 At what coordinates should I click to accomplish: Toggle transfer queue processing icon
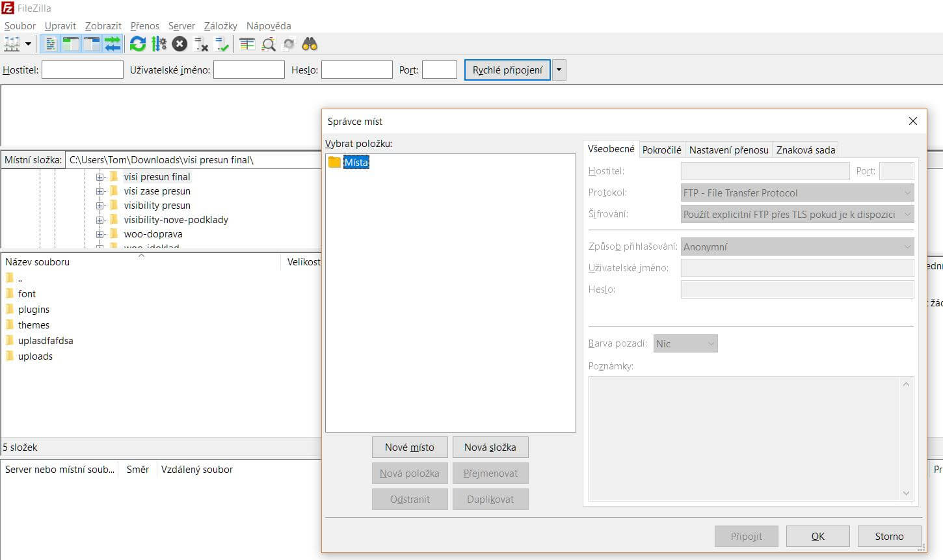click(159, 44)
